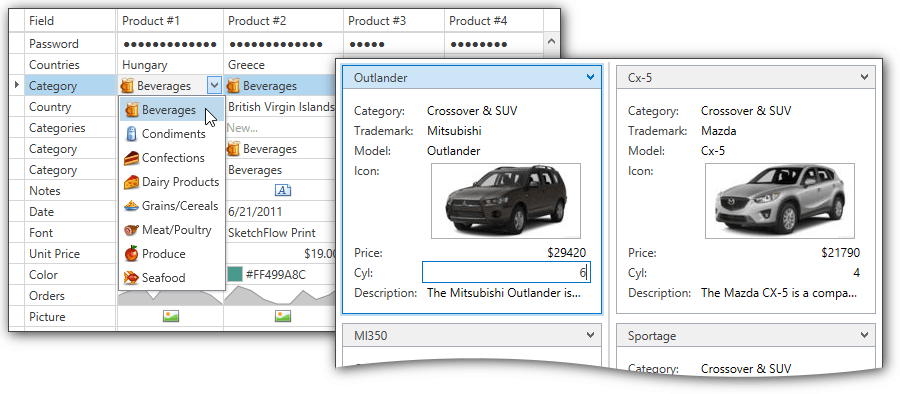Image resolution: width=900 pixels, height=394 pixels.
Task: Click the Seafood fish icon
Action: click(x=132, y=278)
